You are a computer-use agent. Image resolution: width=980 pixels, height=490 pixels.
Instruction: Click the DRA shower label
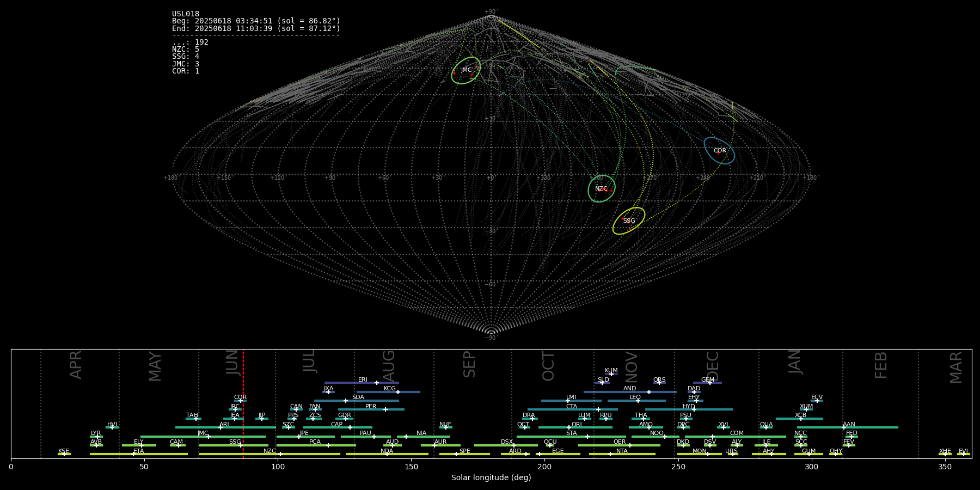pyautogui.click(x=528, y=415)
